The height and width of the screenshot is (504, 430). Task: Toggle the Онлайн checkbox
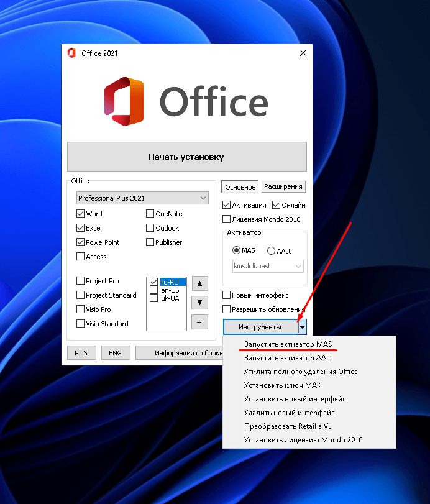point(276,204)
